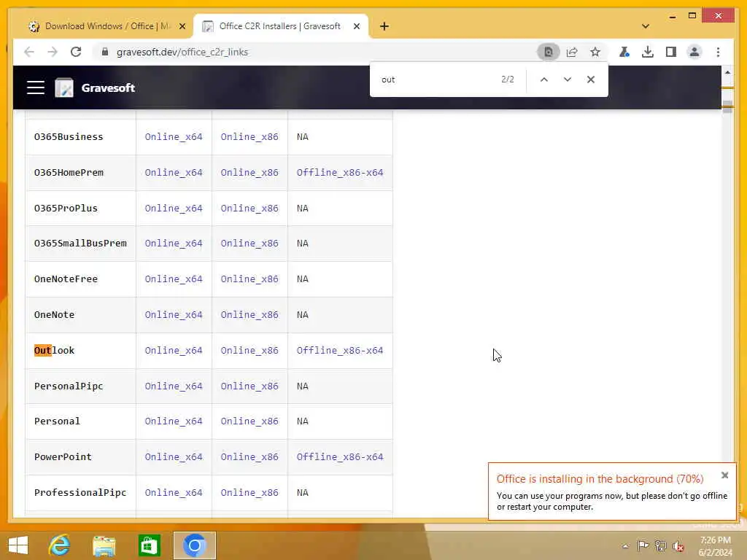Image resolution: width=747 pixels, height=560 pixels.
Task: Share this page from the address bar
Action: click(572, 52)
